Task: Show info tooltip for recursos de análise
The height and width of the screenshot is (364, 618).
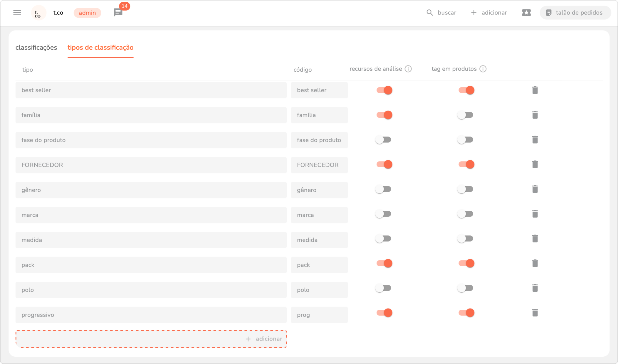Action: (408, 69)
